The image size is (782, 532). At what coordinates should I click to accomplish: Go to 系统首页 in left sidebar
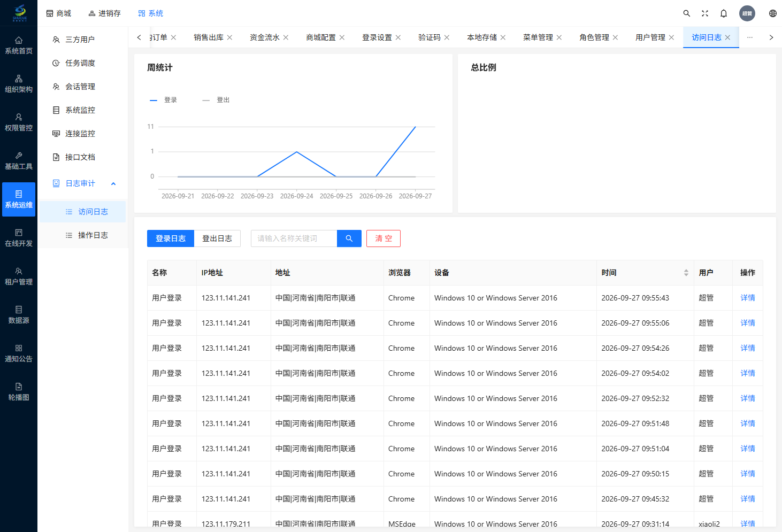pos(19,45)
